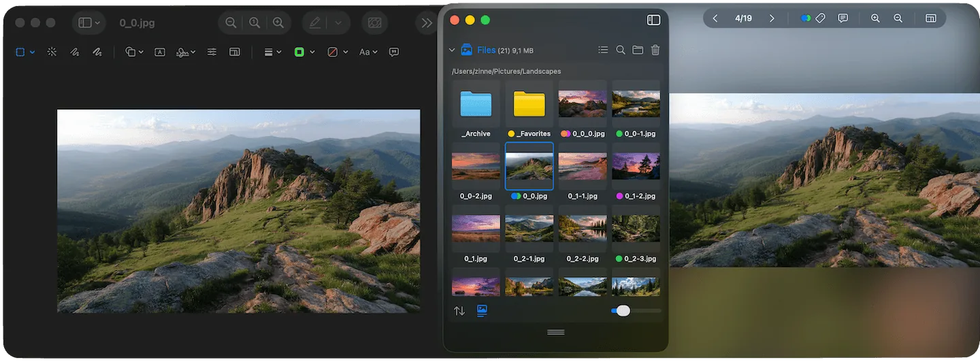Search files in the browser panel
980x362 pixels.
621,50
